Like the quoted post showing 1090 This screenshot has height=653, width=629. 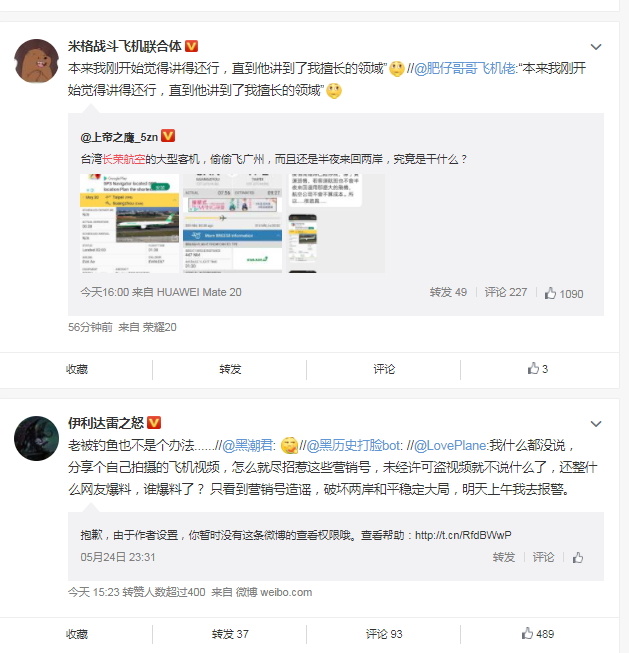click(564, 294)
